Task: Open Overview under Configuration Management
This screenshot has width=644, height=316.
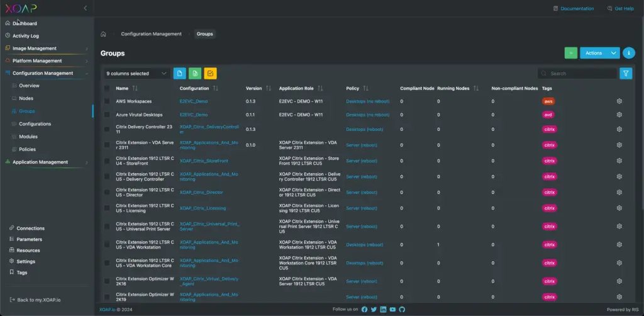Action: tap(29, 86)
